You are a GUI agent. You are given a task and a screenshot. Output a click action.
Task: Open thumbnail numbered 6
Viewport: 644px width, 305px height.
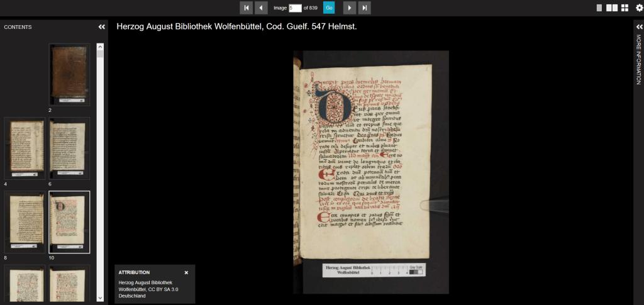69,147
